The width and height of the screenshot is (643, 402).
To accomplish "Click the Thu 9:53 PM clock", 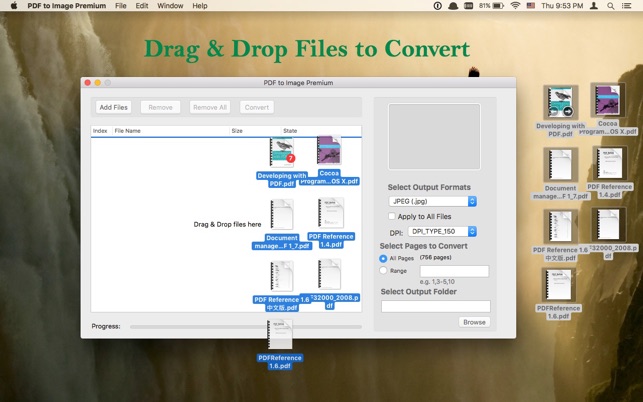I will pos(562,6).
